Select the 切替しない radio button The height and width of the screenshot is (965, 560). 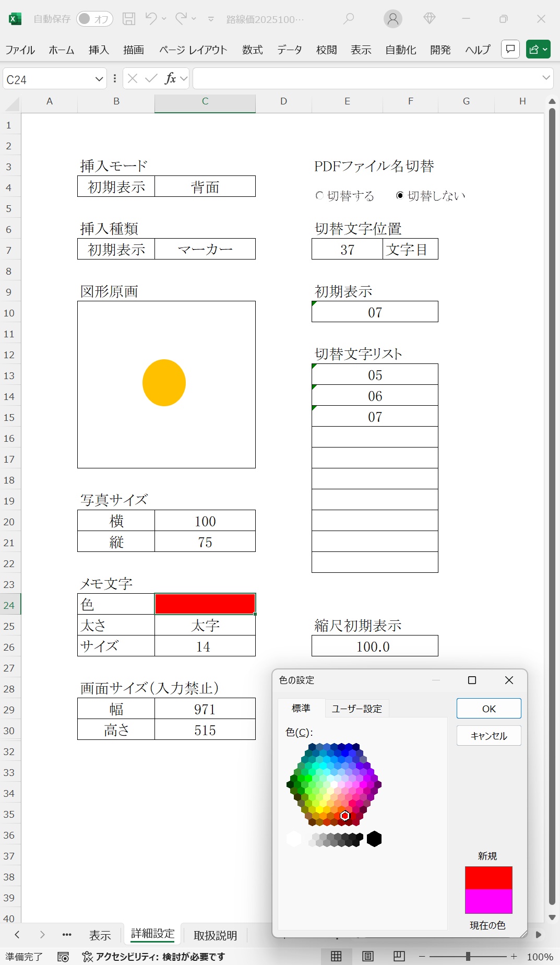tap(400, 195)
